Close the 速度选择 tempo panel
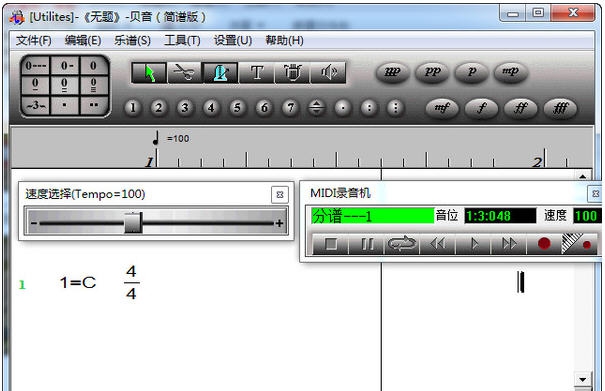Image resolution: width=605 pixels, height=391 pixels. 280,195
